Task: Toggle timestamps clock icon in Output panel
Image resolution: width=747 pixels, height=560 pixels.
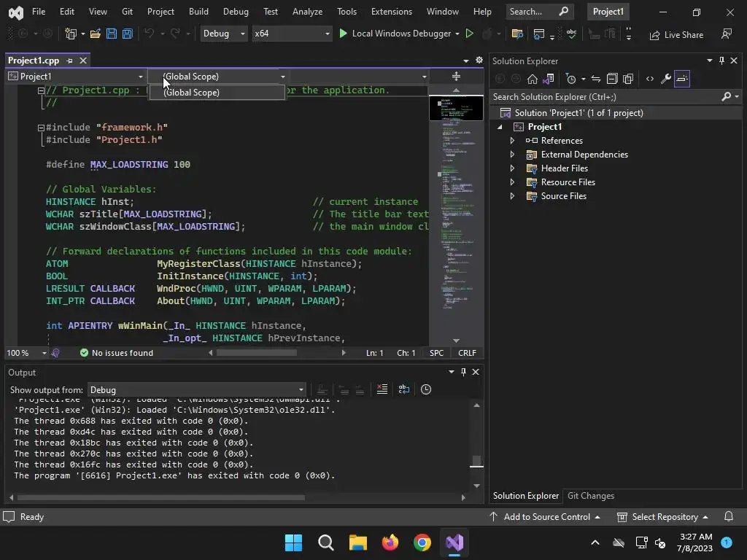Action: pos(426,389)
